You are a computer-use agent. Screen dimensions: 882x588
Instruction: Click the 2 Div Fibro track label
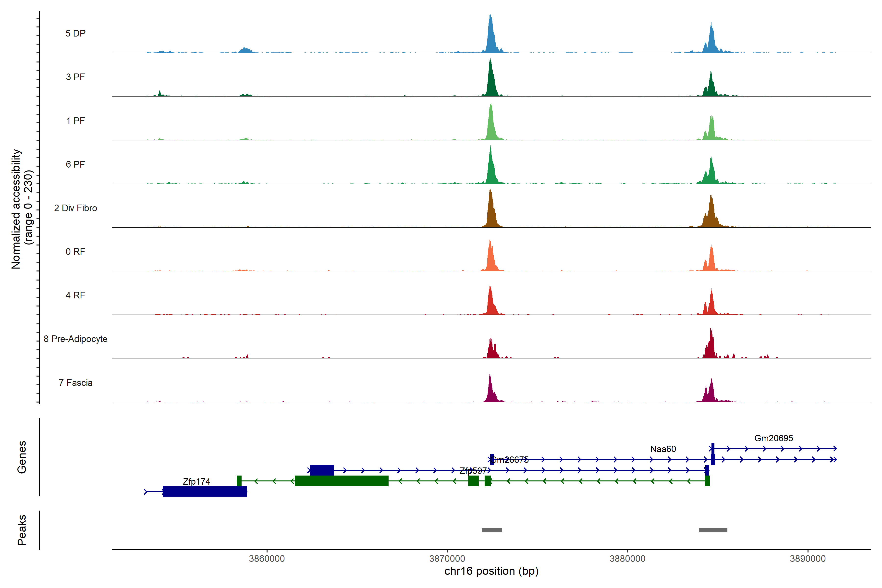tap(75, 208)
